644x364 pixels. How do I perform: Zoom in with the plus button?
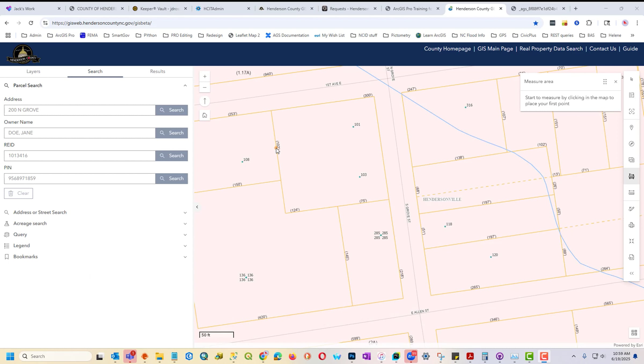[205, 76]
